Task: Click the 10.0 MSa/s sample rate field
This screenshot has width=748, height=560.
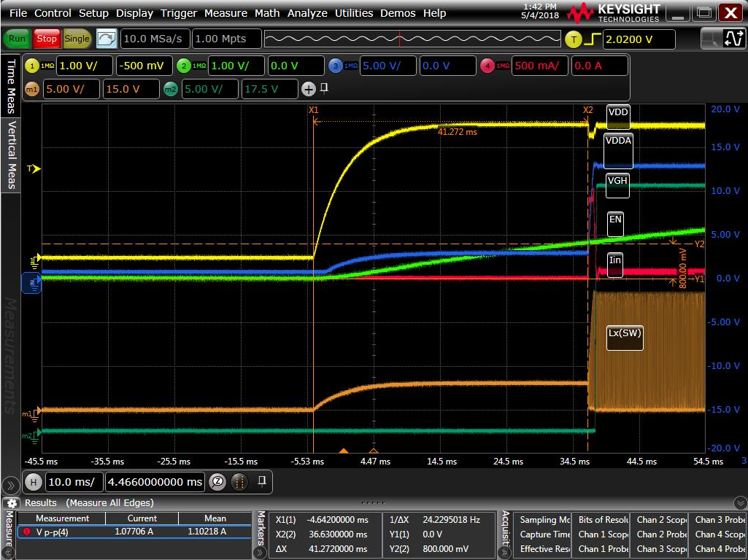Action: [x=155, y=39]
